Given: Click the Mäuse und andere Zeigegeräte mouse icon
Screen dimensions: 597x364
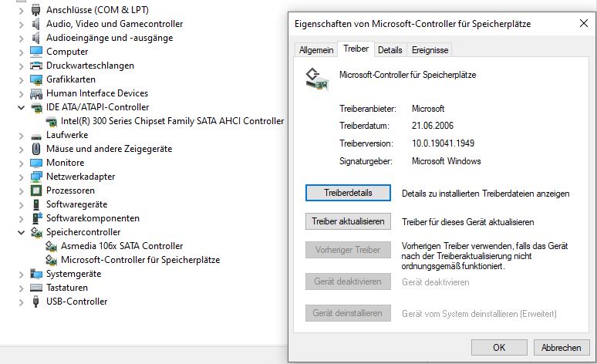Looking at the screenshot, I should [35, 149].
